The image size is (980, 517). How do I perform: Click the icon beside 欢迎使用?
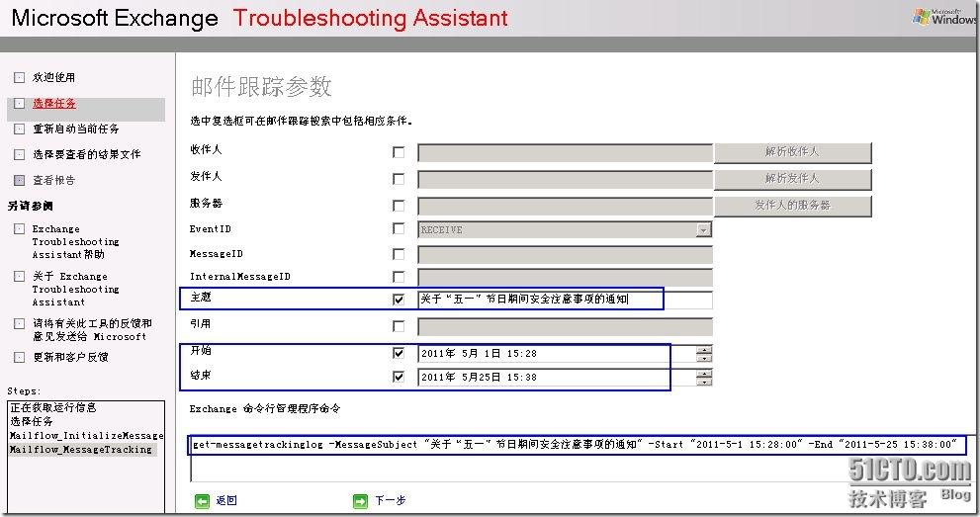(19, 77)
